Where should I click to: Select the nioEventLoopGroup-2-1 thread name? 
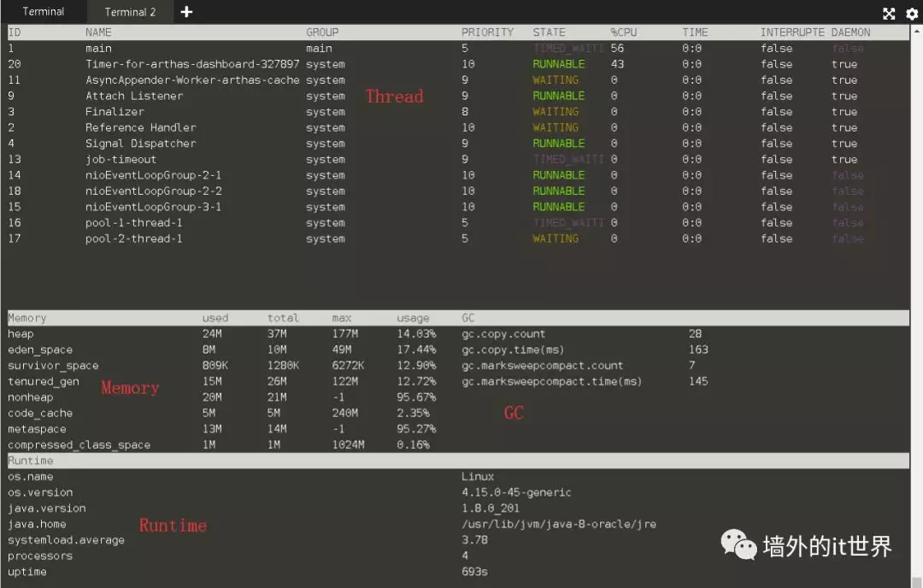(153, 175)
